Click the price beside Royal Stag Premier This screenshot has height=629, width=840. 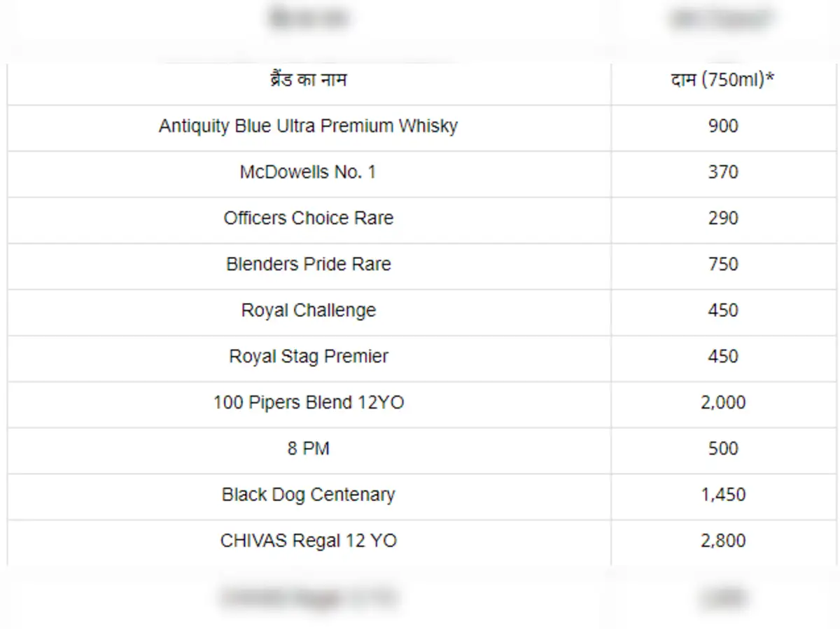coord(722,357)
